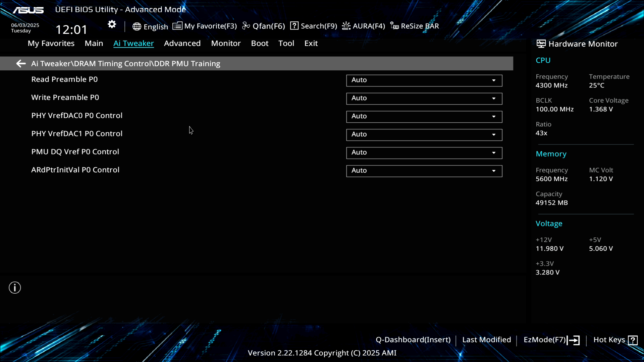644x362 pixels.
Task: Click the back arrow in breadcrumb
Action: pyautogui.click(x=21, y=64)
